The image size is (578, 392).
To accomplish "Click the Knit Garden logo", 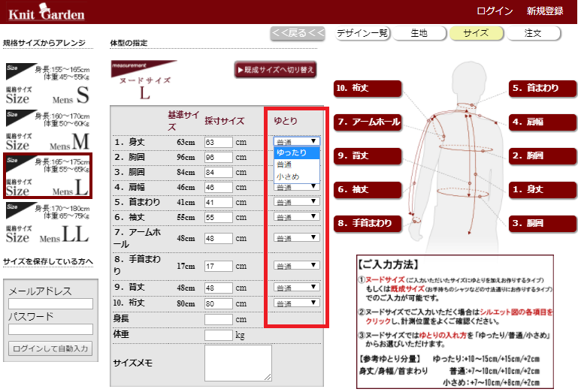I will pyautogui.click(x=47, y=12).
